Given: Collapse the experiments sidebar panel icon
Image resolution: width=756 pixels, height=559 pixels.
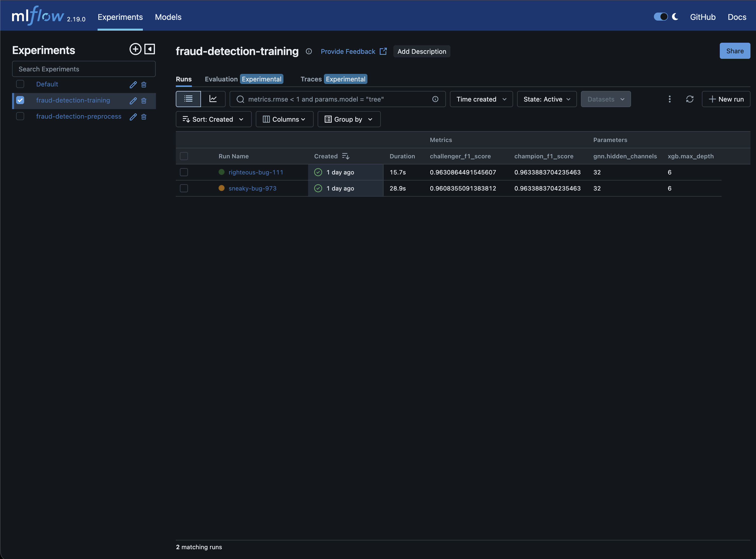Looking at the screenshot, I should click(150, 49).
